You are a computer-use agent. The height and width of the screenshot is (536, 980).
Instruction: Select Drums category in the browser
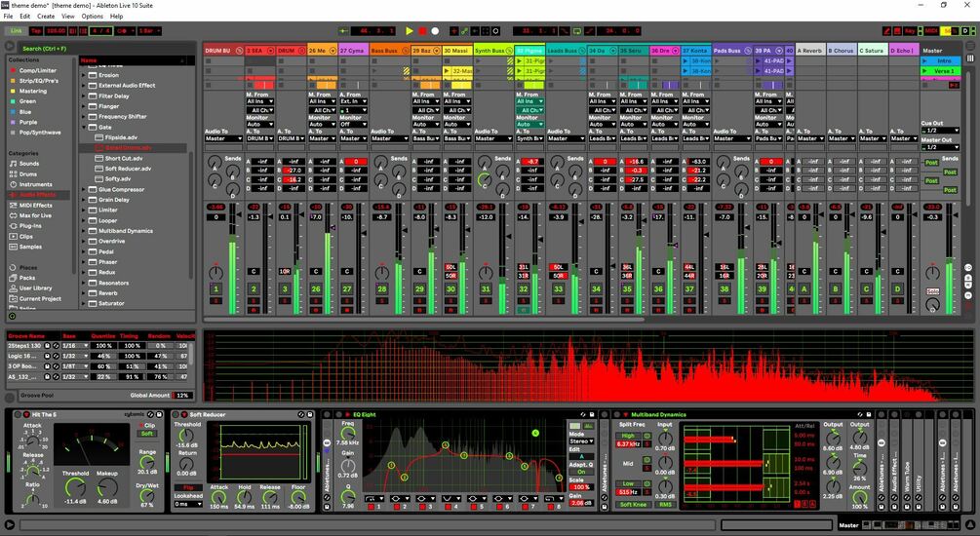(28, 174)
